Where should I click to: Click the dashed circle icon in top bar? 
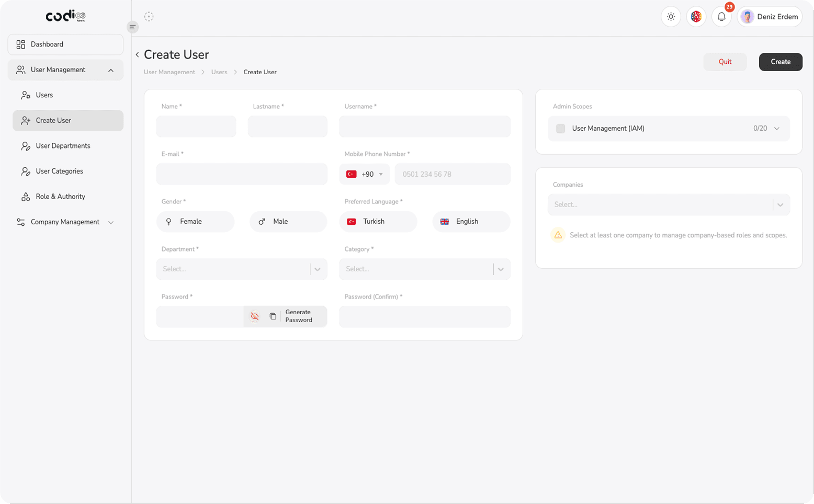click(149, 17)
